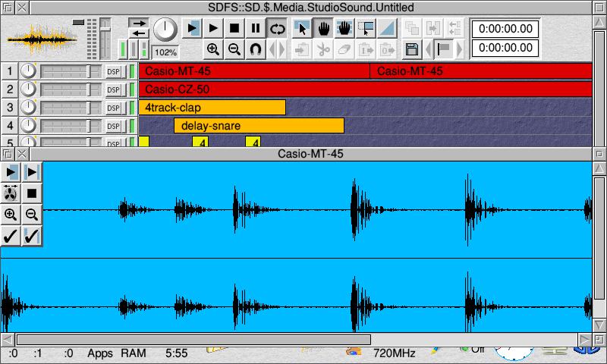Select the 4track-clap clip

pos(212,108)
